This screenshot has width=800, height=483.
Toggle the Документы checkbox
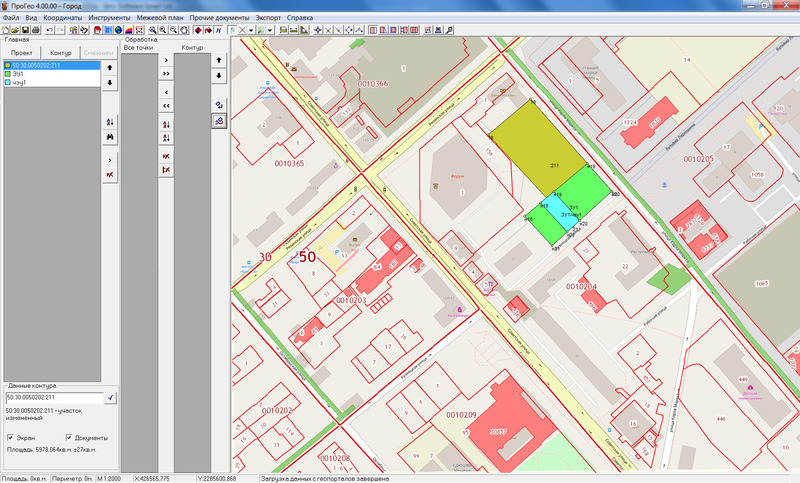tap(69, 438)
